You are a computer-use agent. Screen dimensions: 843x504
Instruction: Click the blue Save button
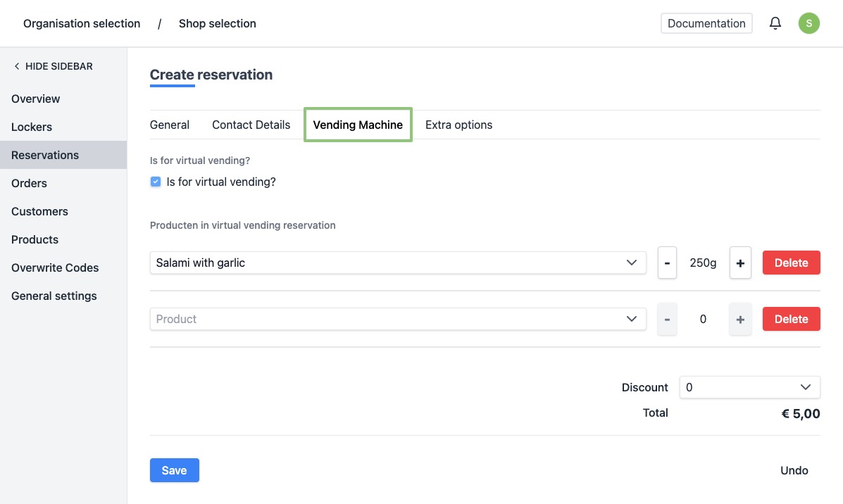174,470
